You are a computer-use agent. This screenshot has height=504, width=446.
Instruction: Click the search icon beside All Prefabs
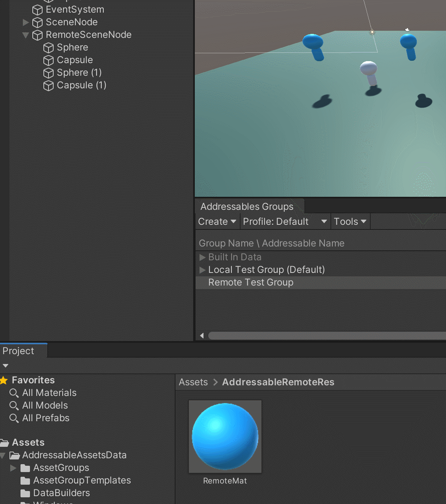pyautogui.click(x=14, y=418)
